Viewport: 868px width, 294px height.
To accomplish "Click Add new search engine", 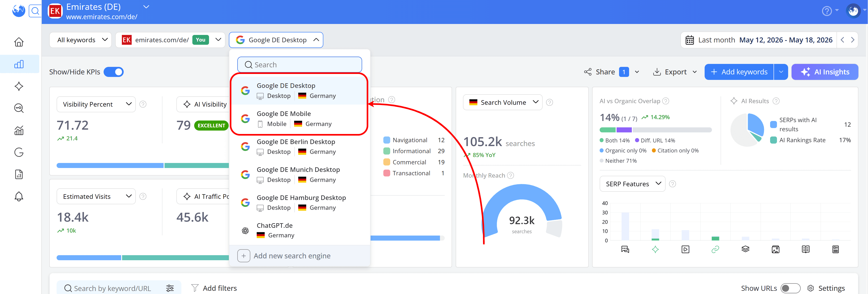I will coord(299,256).
